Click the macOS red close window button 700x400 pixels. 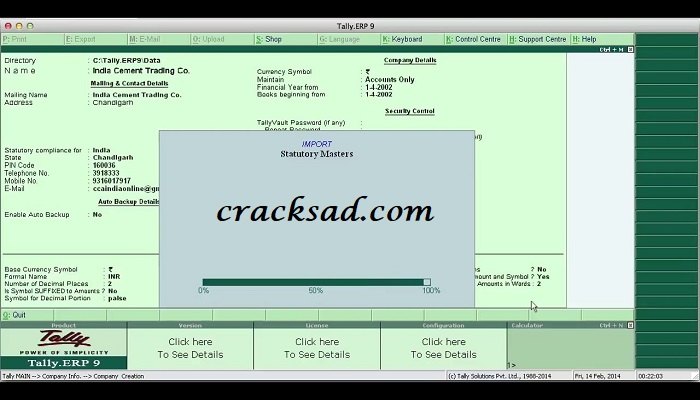[8, 26]
